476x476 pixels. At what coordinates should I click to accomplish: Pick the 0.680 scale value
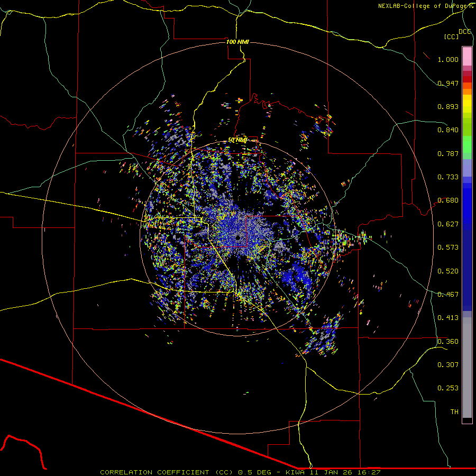448,200
